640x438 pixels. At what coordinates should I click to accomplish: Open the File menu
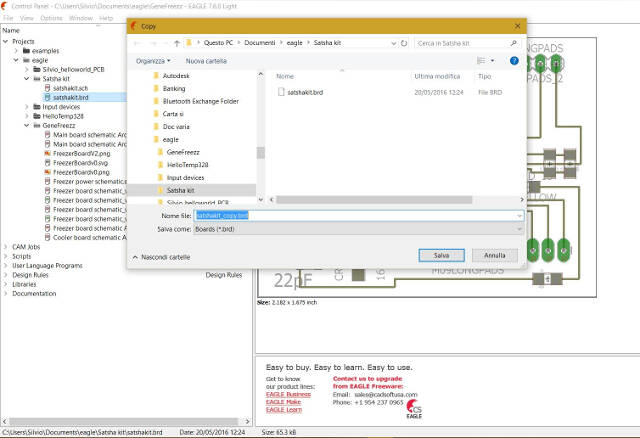(8, 18)
